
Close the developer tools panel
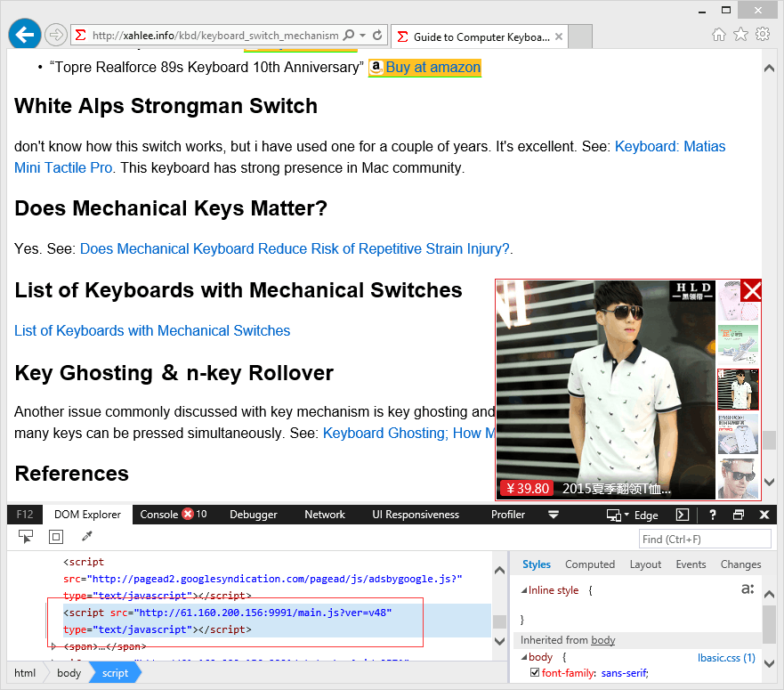coord(764,515)
